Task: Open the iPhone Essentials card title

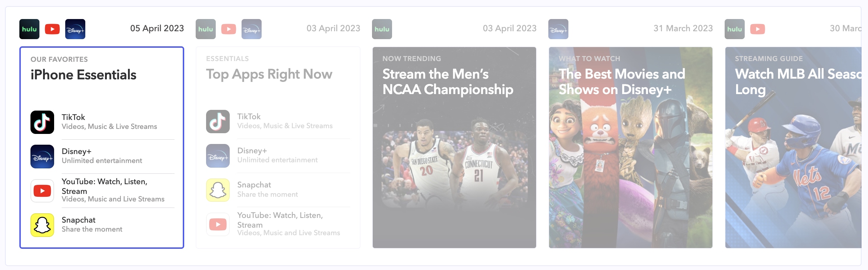Action: coord(84,75)
